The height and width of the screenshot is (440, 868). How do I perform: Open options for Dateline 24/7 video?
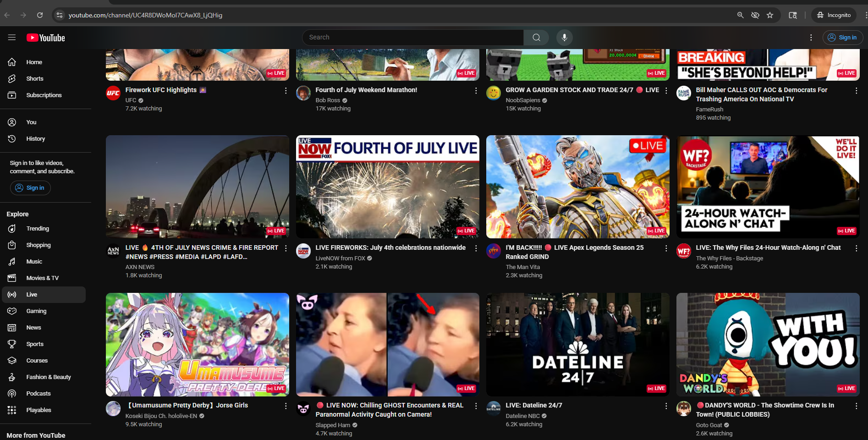(666, 406)
